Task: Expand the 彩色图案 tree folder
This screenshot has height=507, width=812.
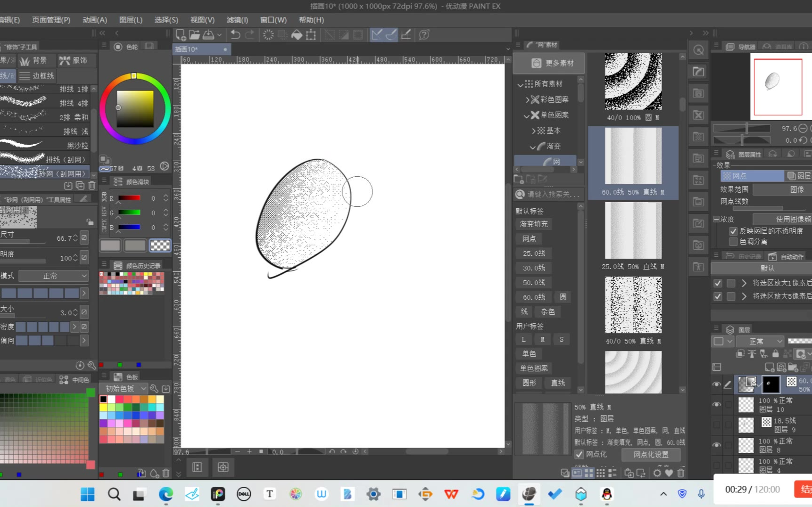Action: coord(528,99)
